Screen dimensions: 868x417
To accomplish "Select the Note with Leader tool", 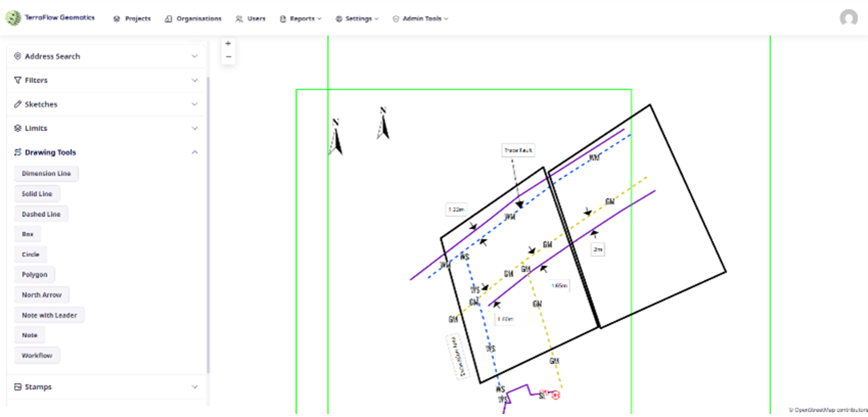I will pyautogui.click(x=49, y=316).
